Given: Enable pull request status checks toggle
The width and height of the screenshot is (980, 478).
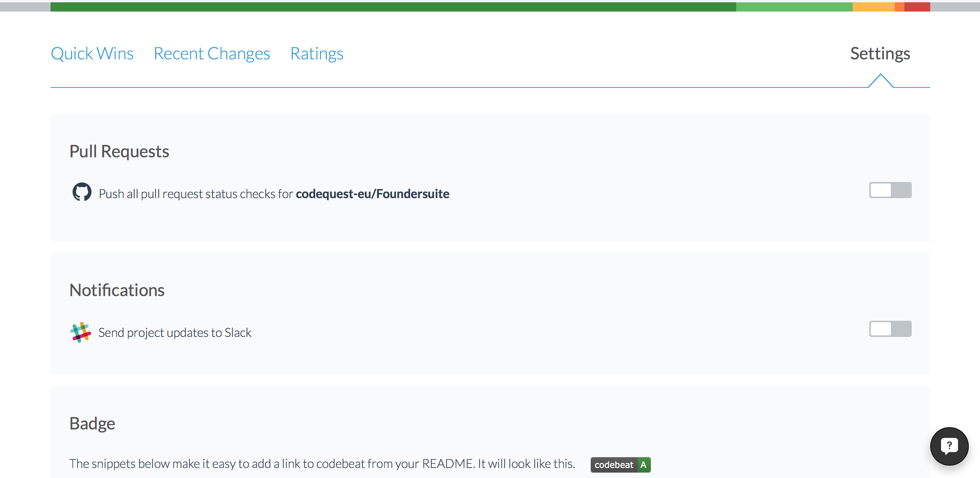Looking at the screenshot, I should tap(890, 190).
